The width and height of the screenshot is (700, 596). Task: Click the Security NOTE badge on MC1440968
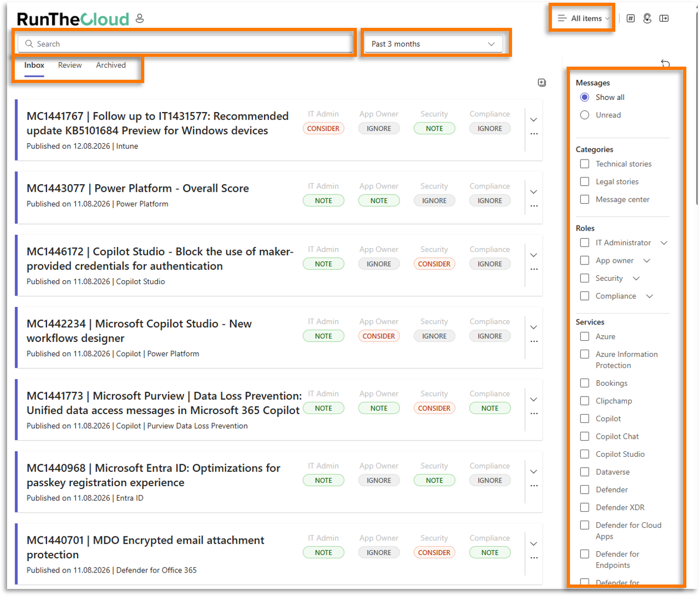tap(434, 481)
